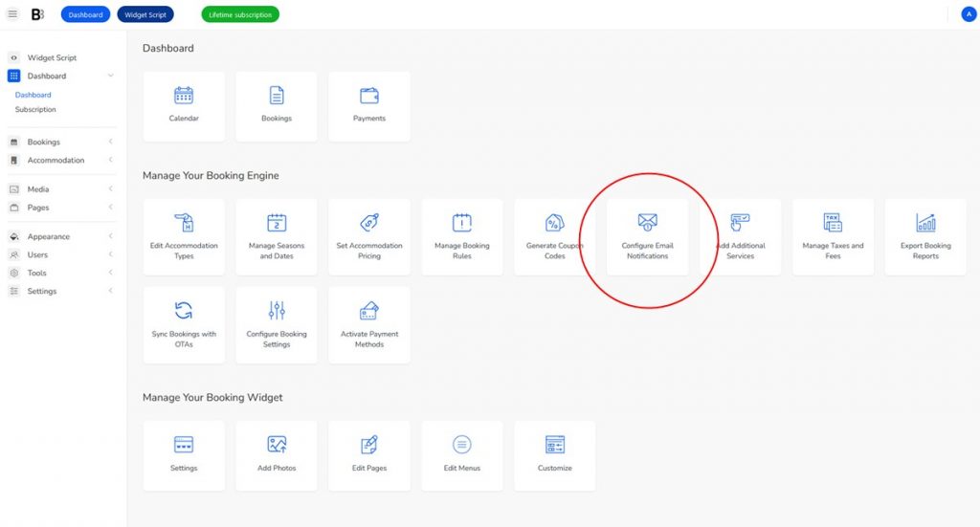Click the blue Dashboard top button
980x527 pixels.
[x=85, y=14]
